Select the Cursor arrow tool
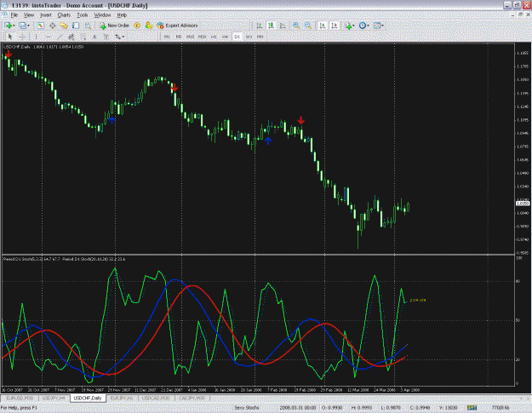Image resolution: width=532 pixels, height=413 pixels. pos(10,37)
